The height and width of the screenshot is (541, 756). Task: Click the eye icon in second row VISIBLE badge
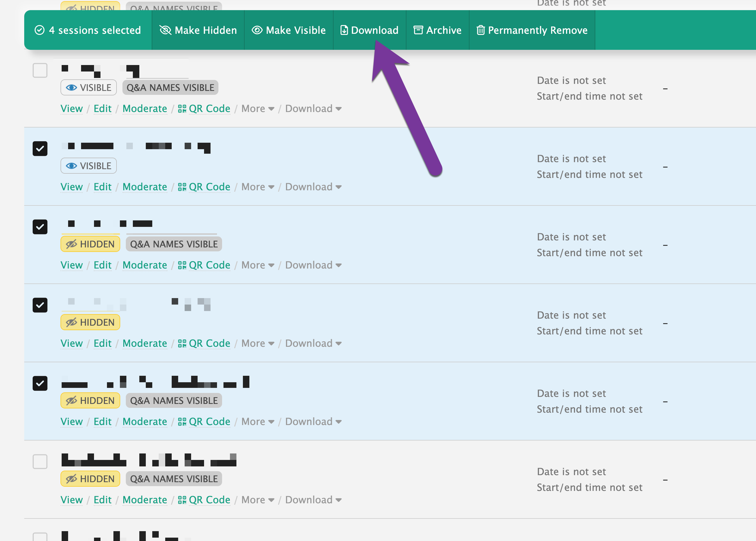pyautogui.click(x=71, y=166)
